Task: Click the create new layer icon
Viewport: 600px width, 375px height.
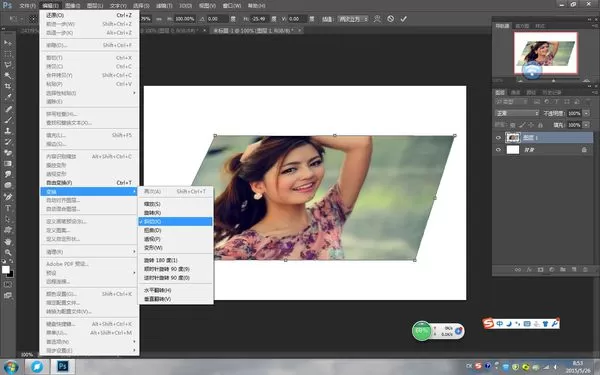Action: click(x=574, y=270)
